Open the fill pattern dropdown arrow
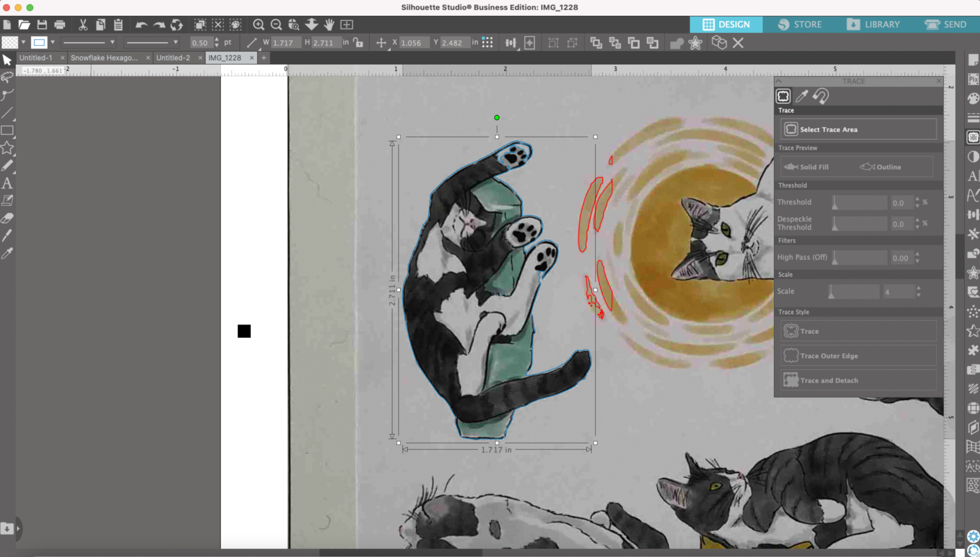Image resolution: width=980 pixels, height=557 pixels. pyautogui.click(x=23, y=42)
